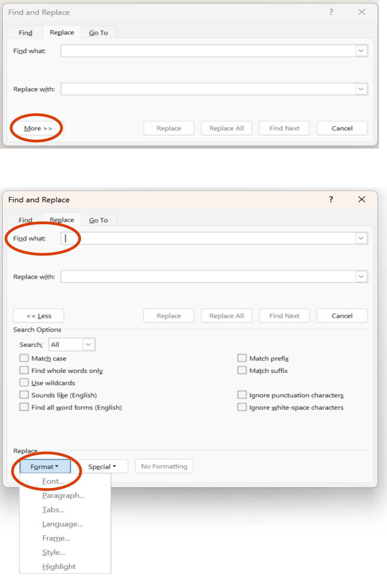Click the More >> button
This screenshot has width=387, height=588.
click(38, 128)
